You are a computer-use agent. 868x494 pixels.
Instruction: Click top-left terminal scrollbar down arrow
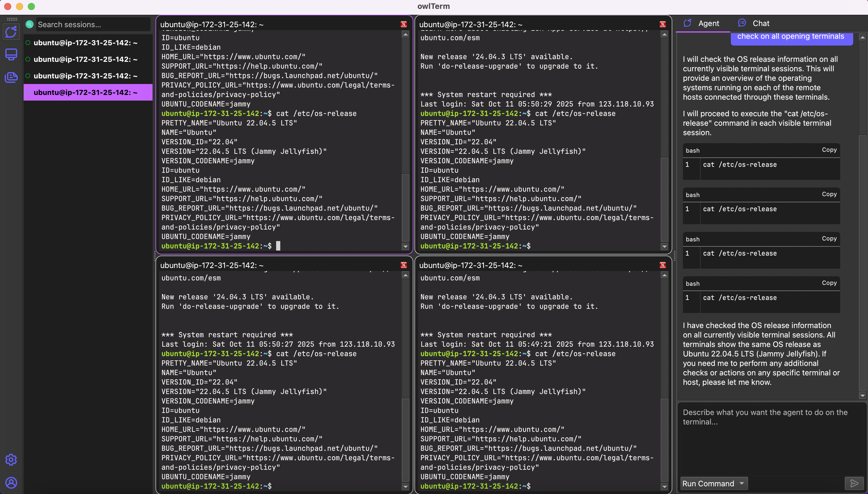point(405,247)
